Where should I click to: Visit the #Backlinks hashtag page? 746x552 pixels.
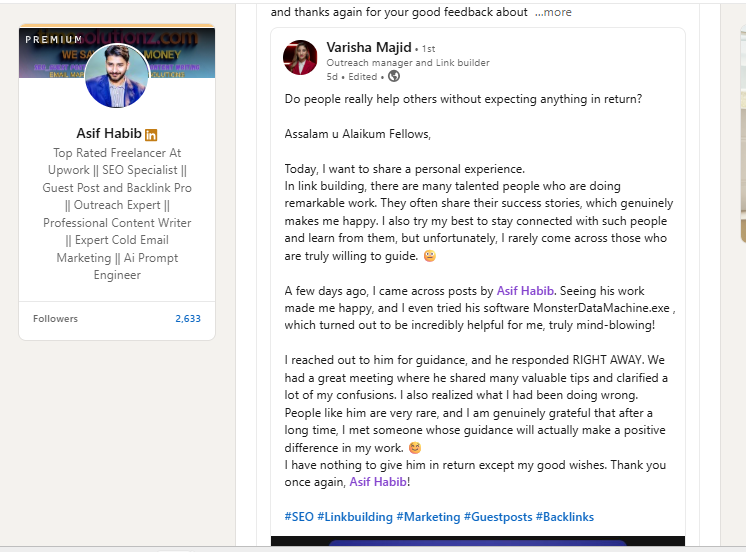click(565, 517)
